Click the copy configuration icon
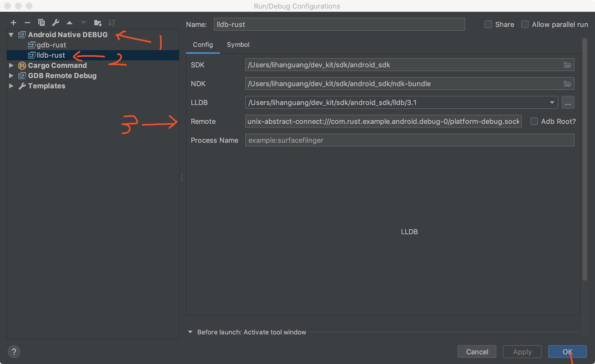Viewport: 595px width, 364px height. 41,23
